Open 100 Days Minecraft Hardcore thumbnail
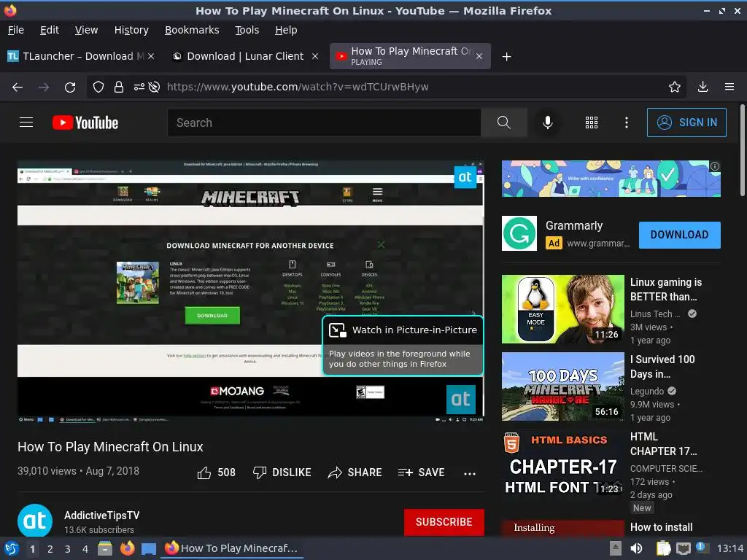The width and height of the screenshot is (747, 560). click(x=562, y=386)
